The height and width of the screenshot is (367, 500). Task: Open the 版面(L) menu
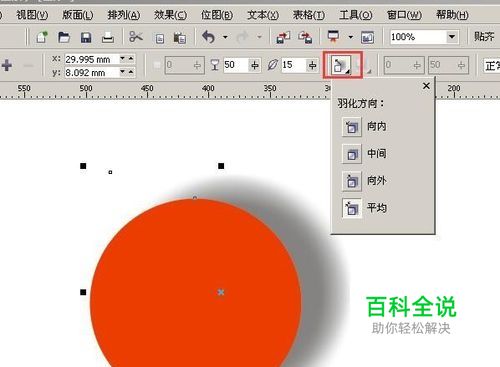78,15
